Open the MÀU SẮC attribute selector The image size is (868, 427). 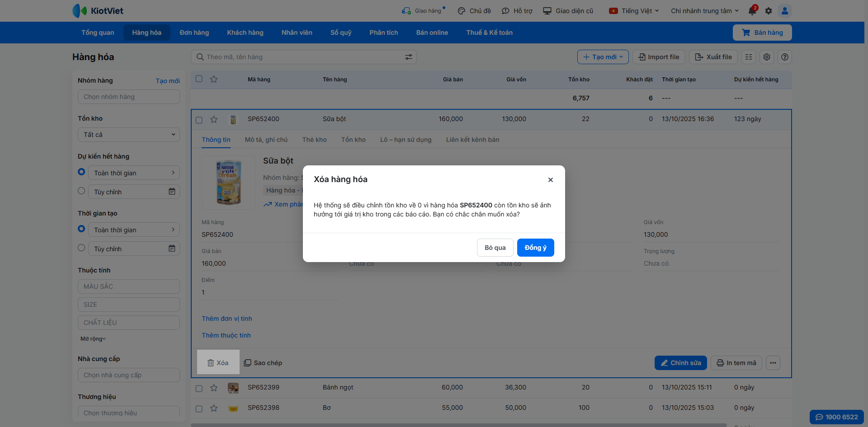129,286
